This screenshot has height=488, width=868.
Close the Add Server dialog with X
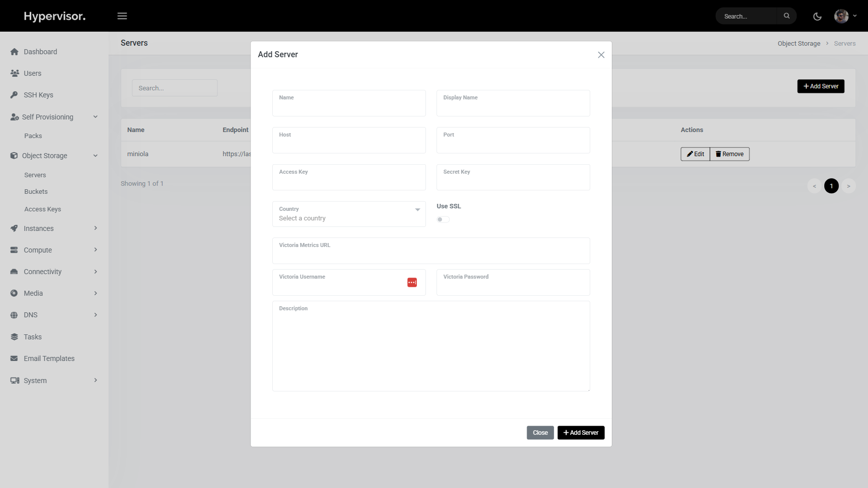point(601,55)
